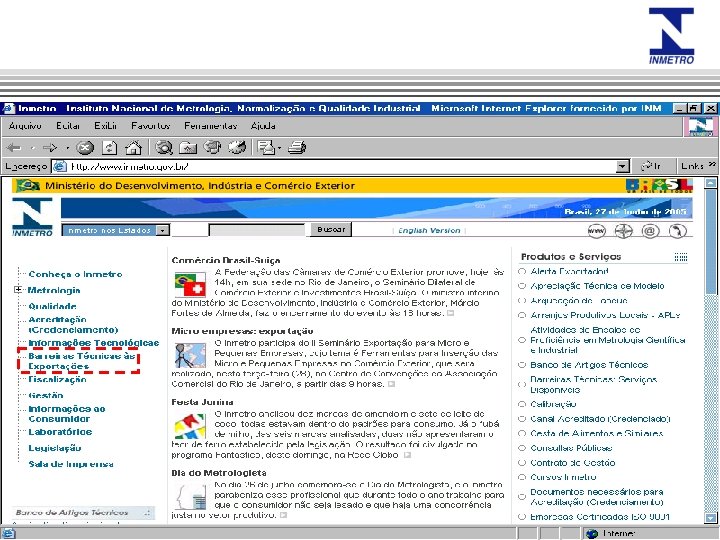Open the Legislação sidebar link
This screenshot has width=720, height=540.
click(x=55, y=448)
